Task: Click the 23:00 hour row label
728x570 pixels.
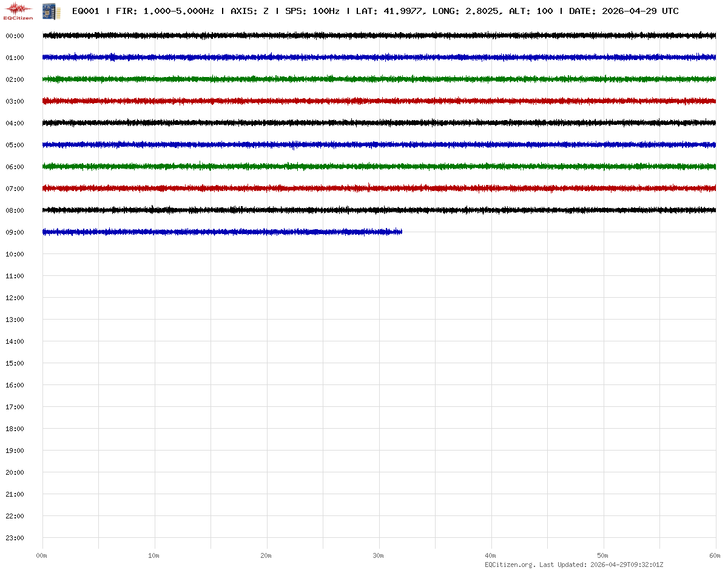Action: (15, 538)
